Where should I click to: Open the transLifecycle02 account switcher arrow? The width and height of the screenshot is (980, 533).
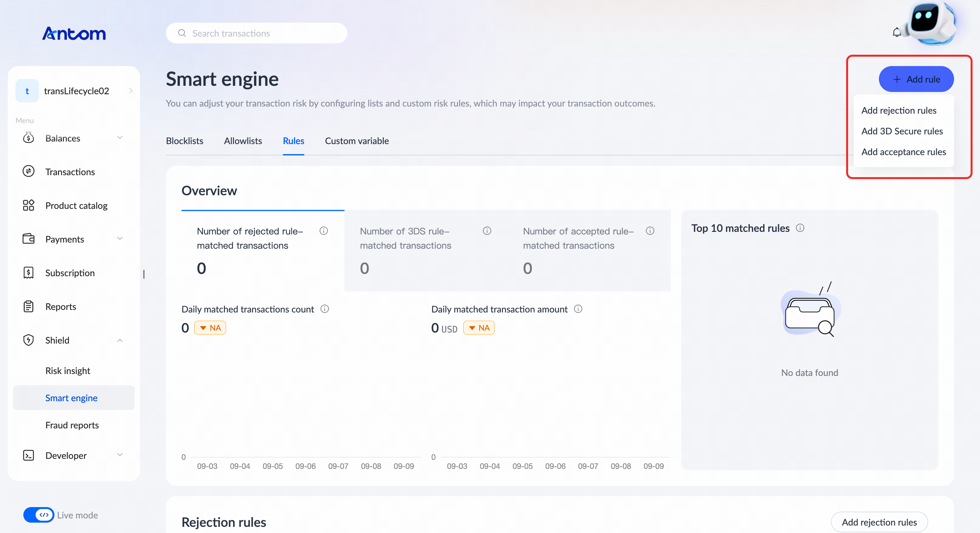[x=131, y=91]
